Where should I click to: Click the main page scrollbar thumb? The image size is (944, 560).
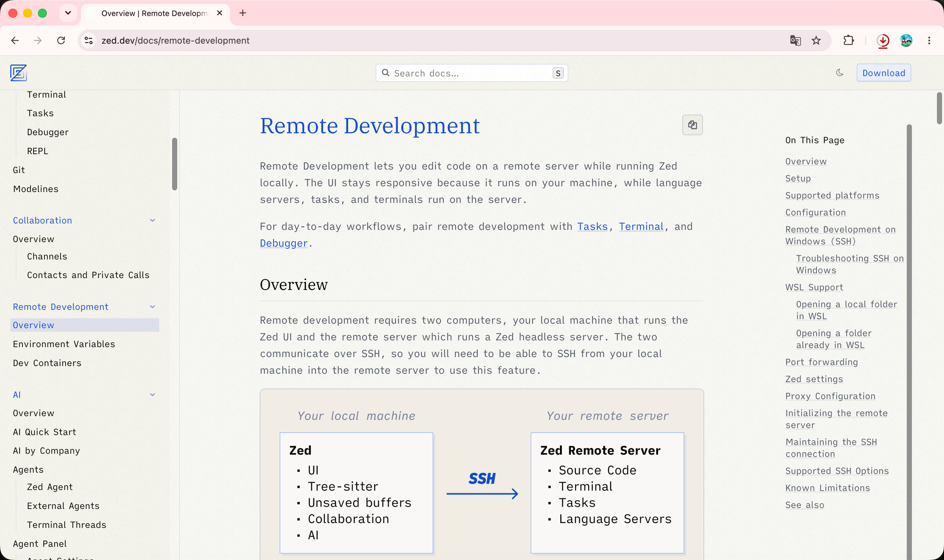(x=940, y=108)
